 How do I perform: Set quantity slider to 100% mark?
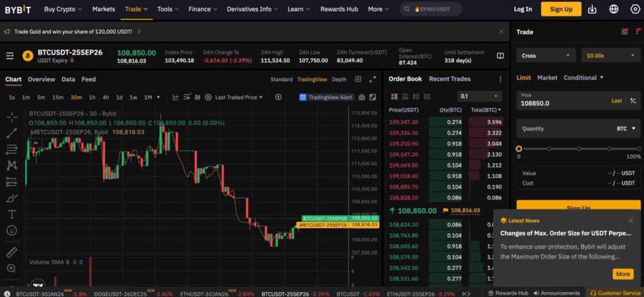(638, 148)
